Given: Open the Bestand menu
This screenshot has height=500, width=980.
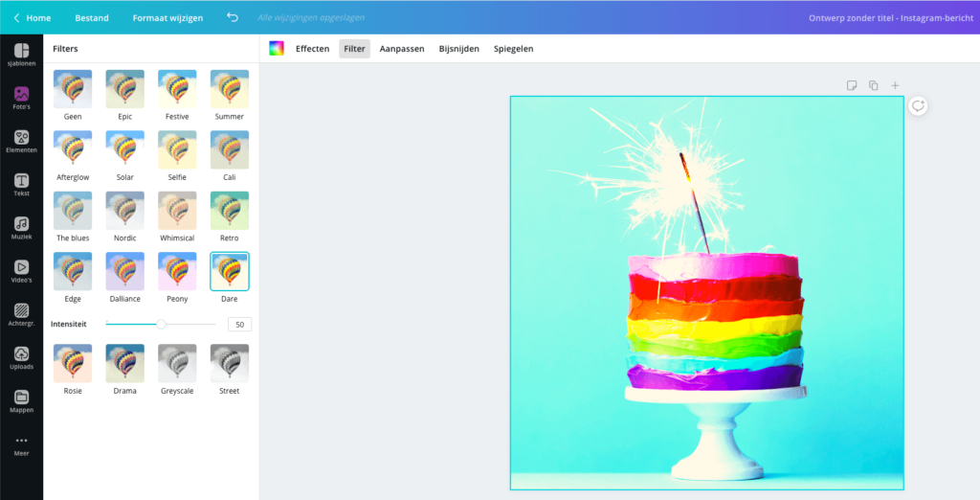Looking at the screenshot, I should point(92,17).
